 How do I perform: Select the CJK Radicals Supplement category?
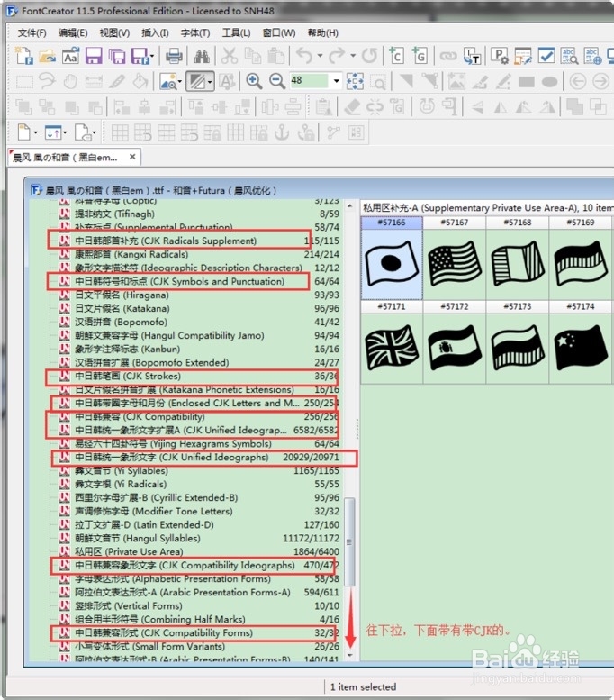pos(199,241)
